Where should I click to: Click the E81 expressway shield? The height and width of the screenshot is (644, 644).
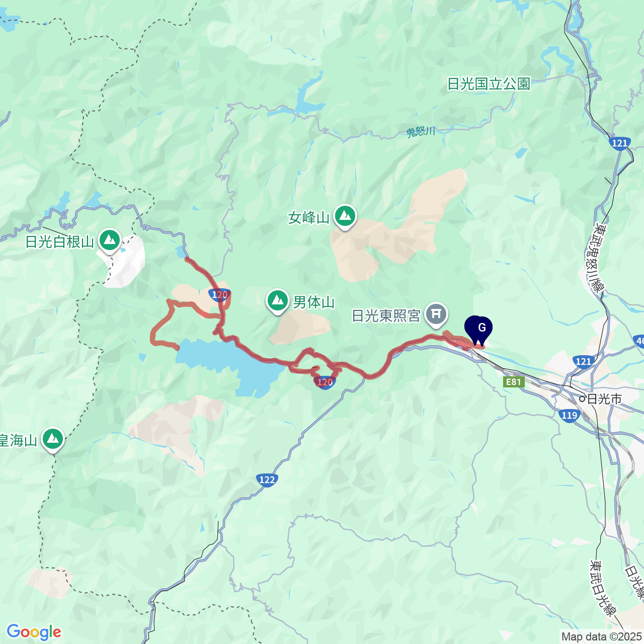coord(513,382)
